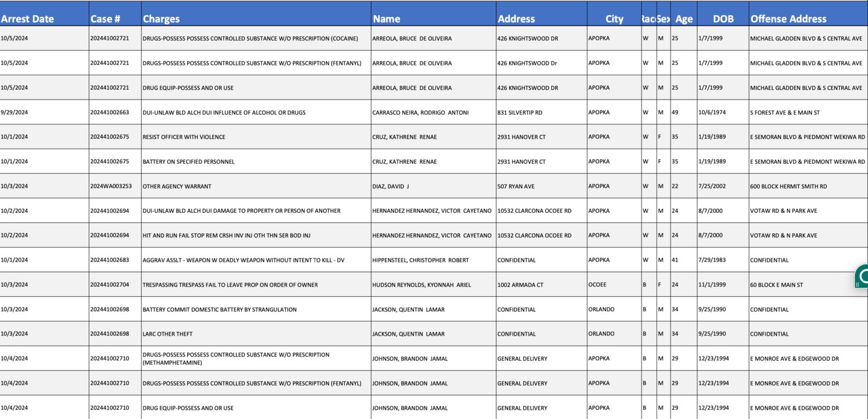
Task: Select the cocaine possession charge cell
Action: click(256, 38)
